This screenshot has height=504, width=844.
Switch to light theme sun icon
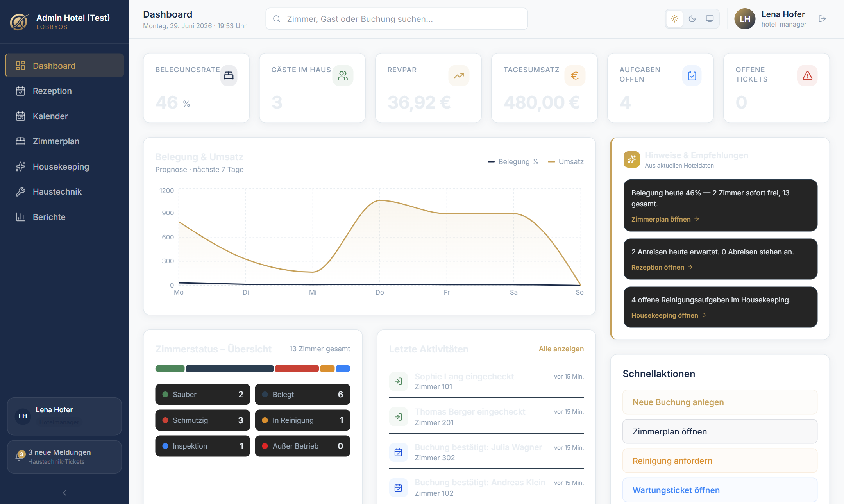[674, 19]
